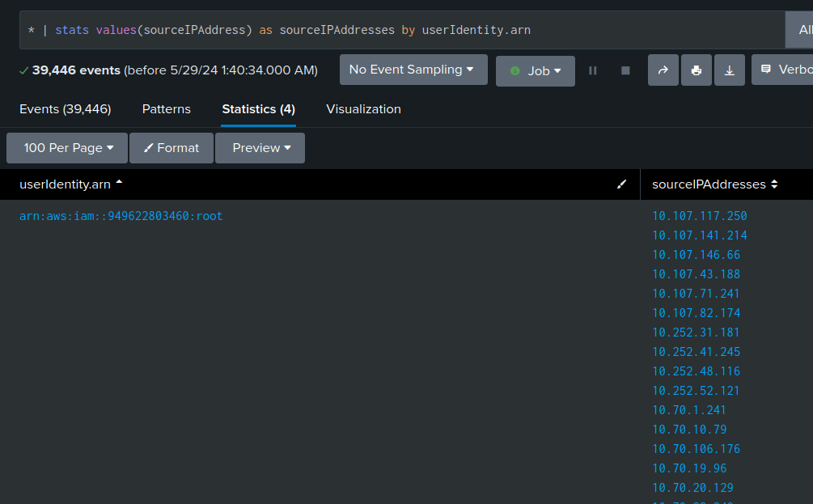Click into the search query input

click(x=404, y=30)
